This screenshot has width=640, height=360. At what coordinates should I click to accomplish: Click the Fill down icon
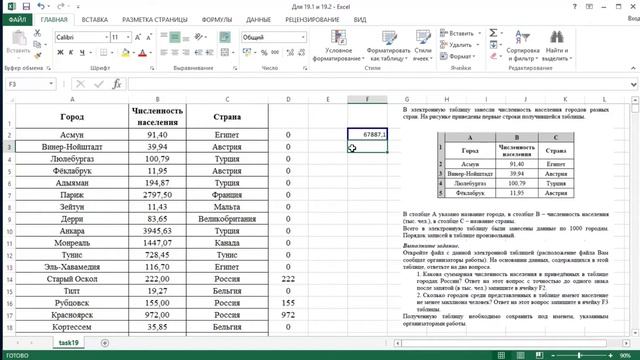tap(493, 44)
